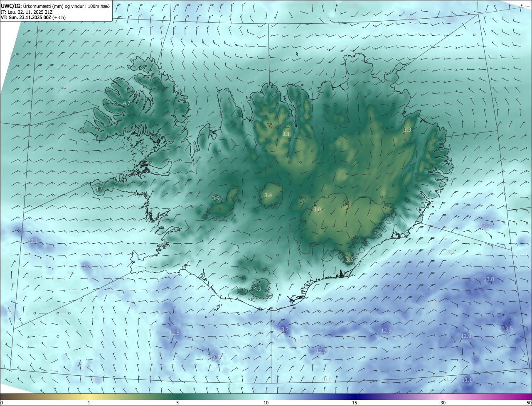Click the '12.7' value label over the ocean
Image resolution: width=532 pixels, height=406 pixels.
(321, 351)
